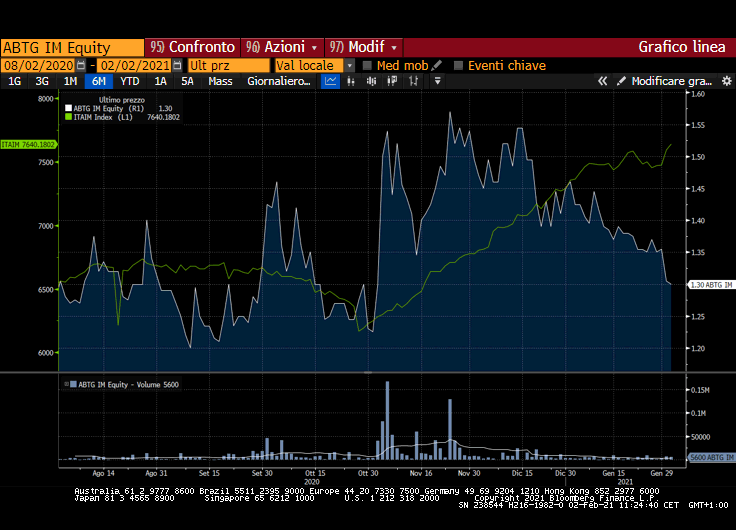Click the green ITAIM Index legend swatch

pyautogui.click(x=69, y=117)
